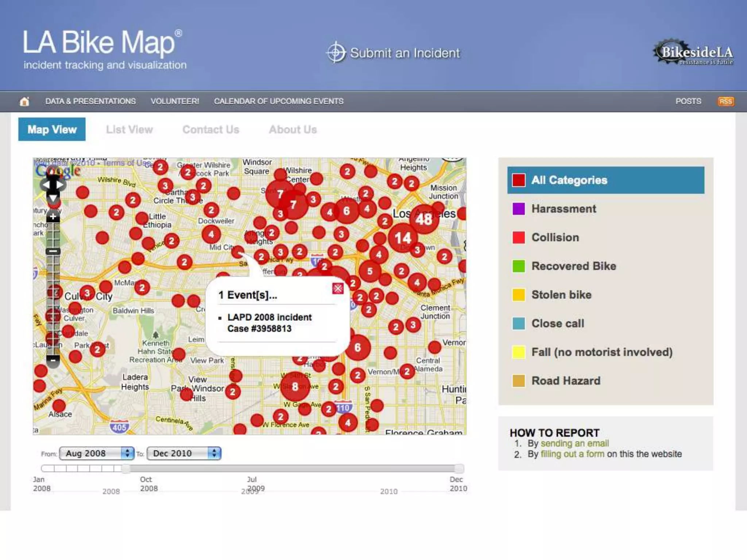Follow the sending an email link
This screenshot has height=560, width=747.
[574, 443]
